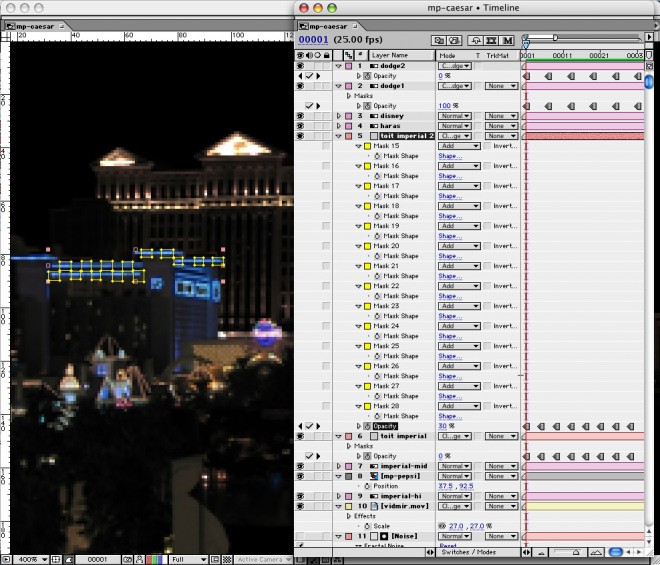Toggle the keyframe checkbox for dodge2 Opacity

(311, 76)
